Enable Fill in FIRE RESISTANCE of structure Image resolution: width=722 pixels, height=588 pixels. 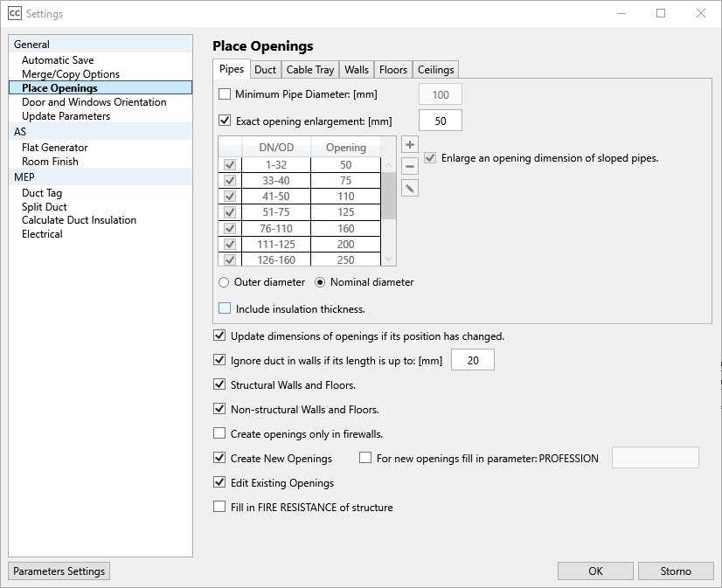(219, 507)
